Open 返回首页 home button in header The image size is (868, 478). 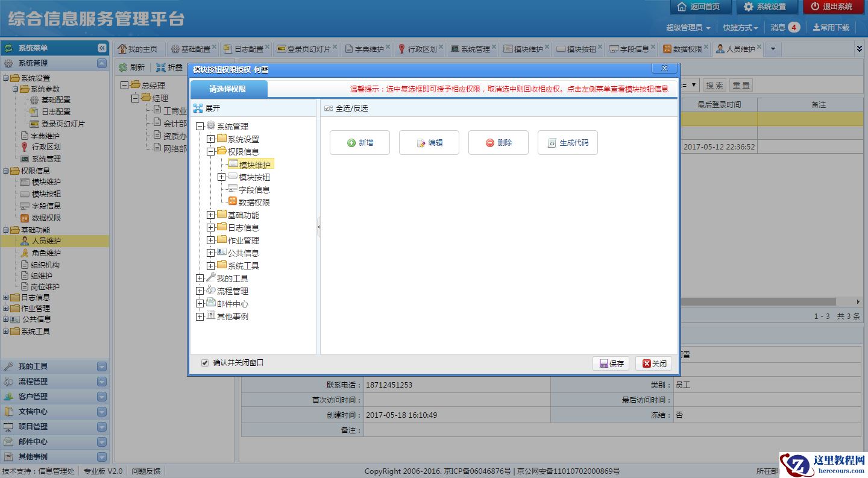(698, 7)
